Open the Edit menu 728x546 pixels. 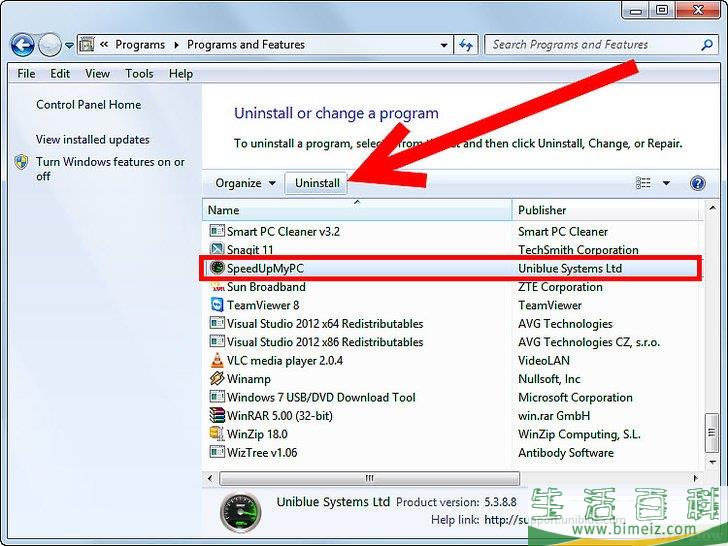(60, 73)
